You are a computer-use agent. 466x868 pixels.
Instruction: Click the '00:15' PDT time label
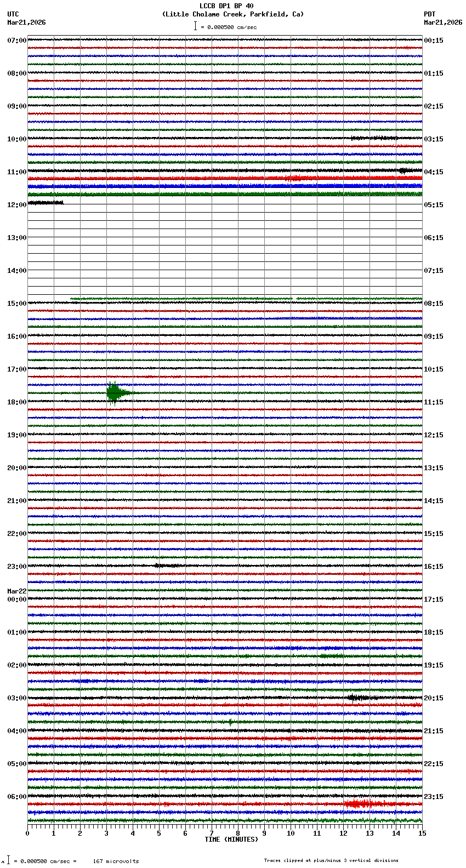[x=434, y=41]
